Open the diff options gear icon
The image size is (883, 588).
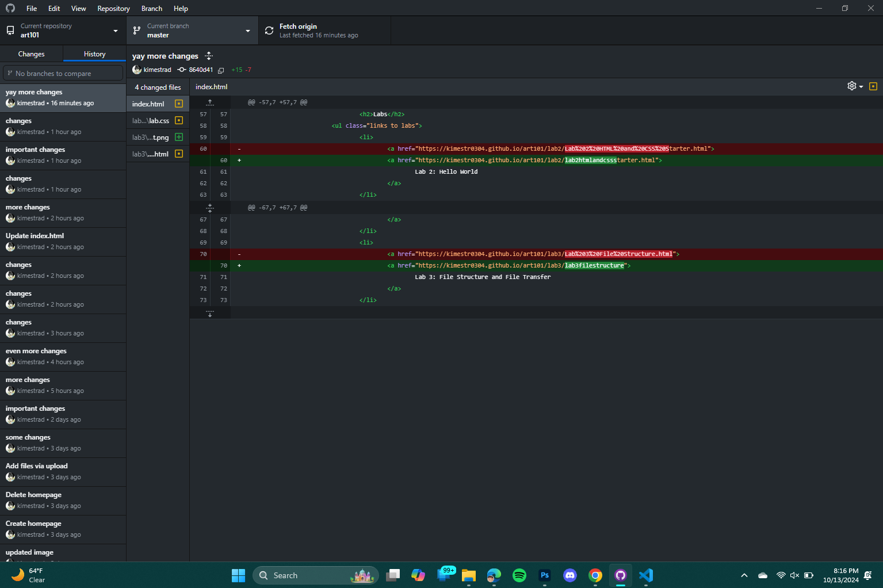[851, 86]
